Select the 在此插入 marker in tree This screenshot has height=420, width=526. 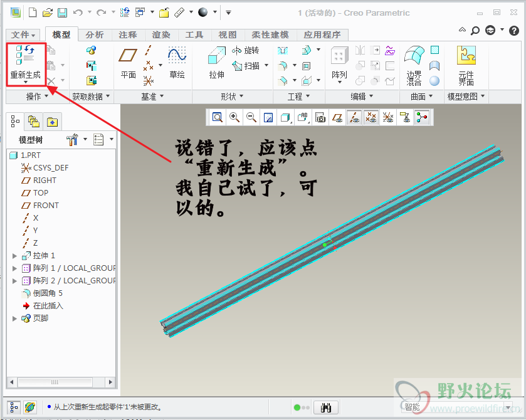(43, 306)
